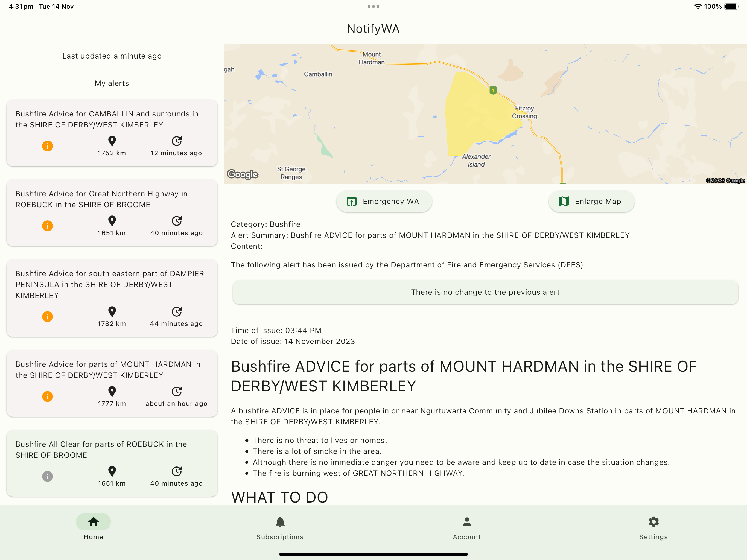
Task: Tap the Category: Bushfire text
Action: point(265,224)
